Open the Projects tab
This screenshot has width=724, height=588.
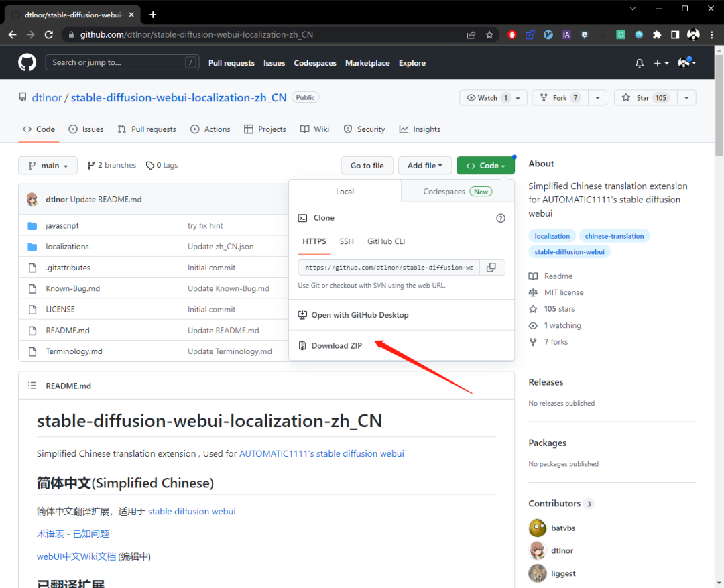265,129
